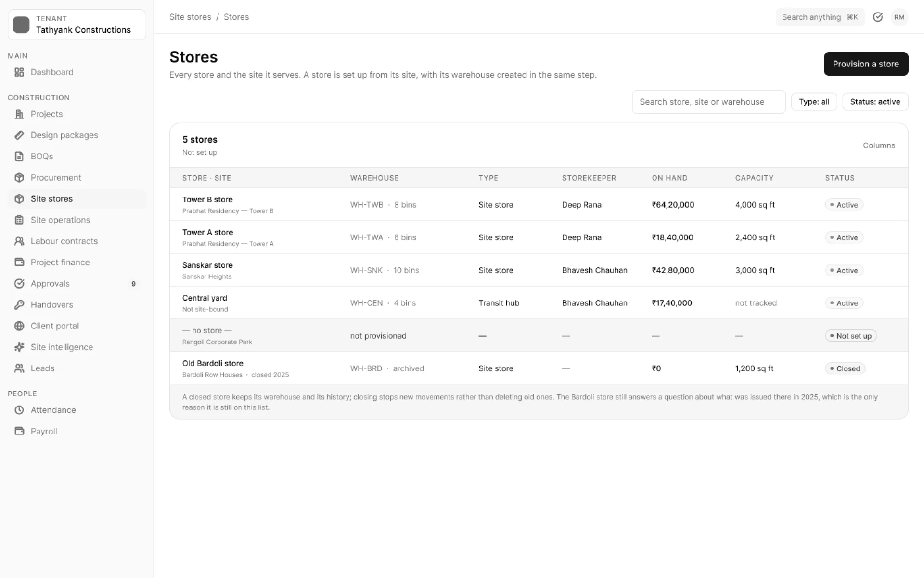Screen dimensions: 924x578
Task: Click the WH-CEN 4 bins cell
Action: 383,303
